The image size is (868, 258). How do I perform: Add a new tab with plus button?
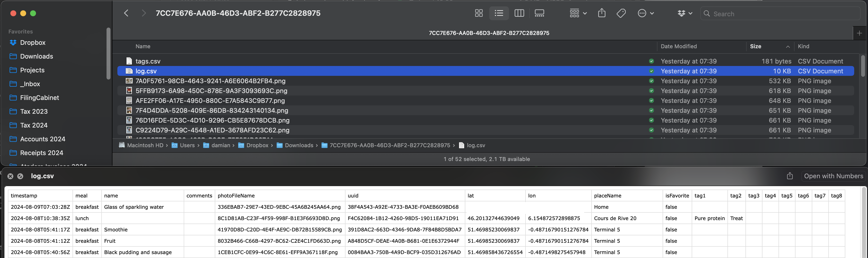tap(859, 33)
